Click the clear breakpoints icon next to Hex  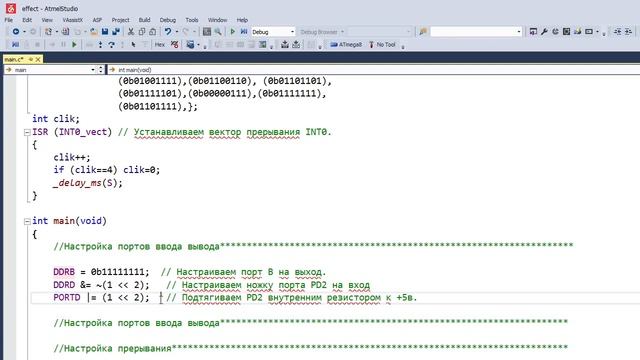click(x=175, y=44)
